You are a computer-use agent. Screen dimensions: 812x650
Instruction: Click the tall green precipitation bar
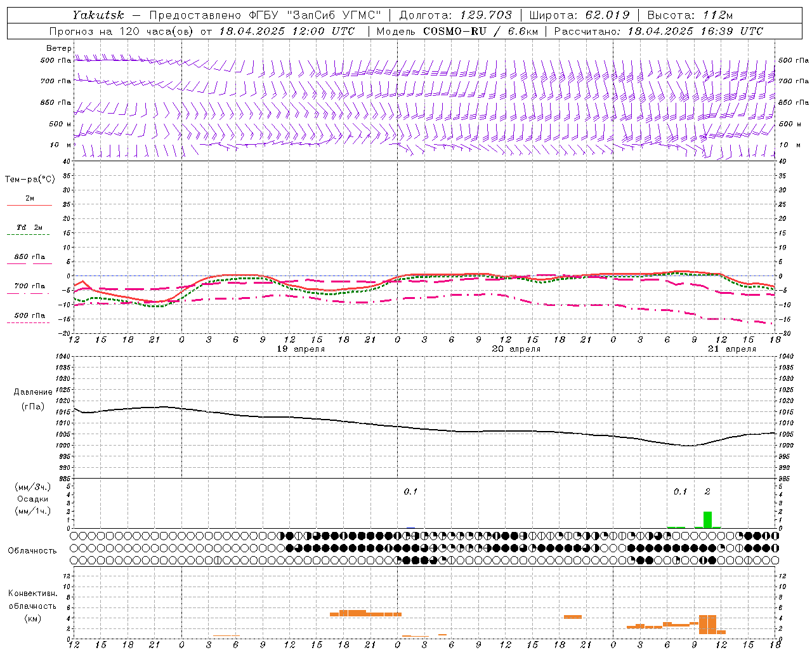[x=707, y=520]
